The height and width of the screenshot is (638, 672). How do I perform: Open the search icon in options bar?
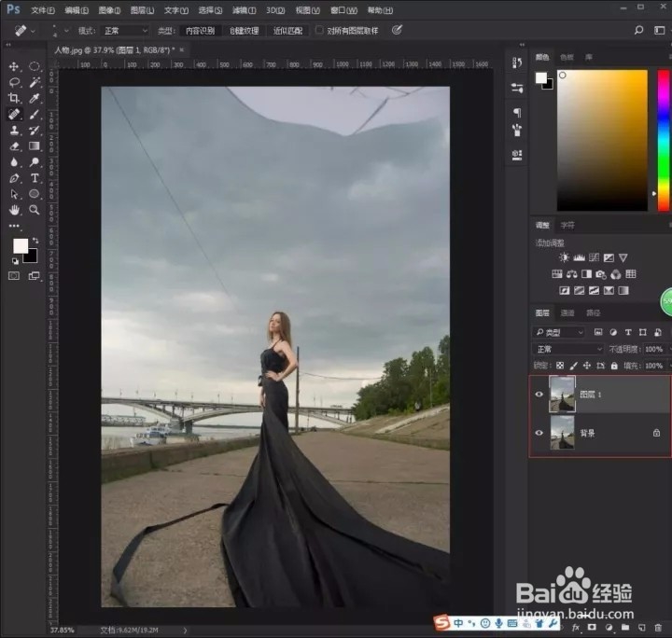tap(639, 30)
